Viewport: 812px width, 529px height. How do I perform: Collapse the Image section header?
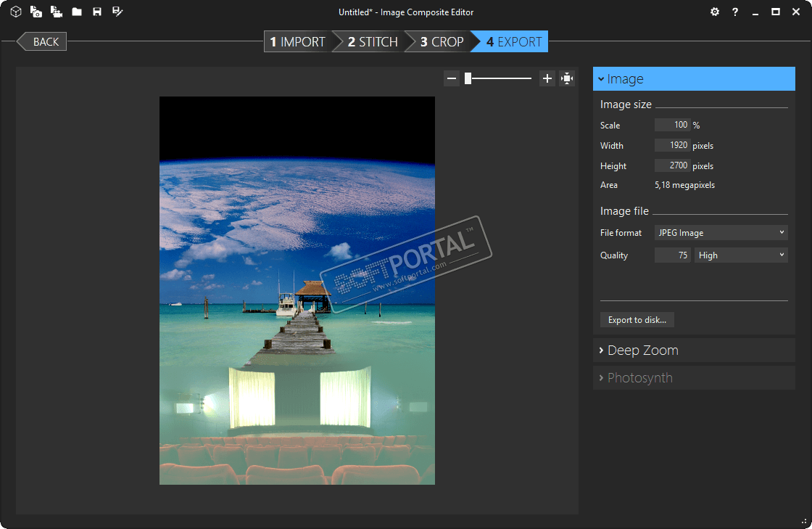[x=694, y=79]
